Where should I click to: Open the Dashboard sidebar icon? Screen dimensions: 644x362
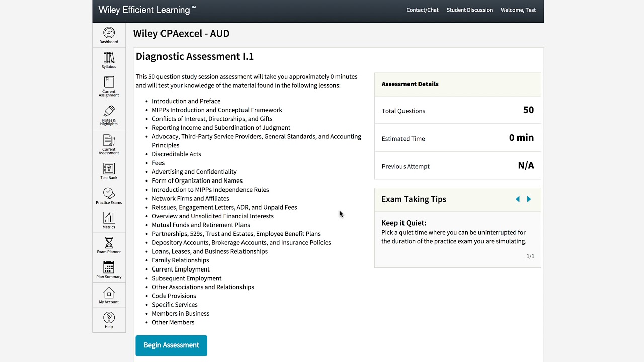click(x=109, y=33)
